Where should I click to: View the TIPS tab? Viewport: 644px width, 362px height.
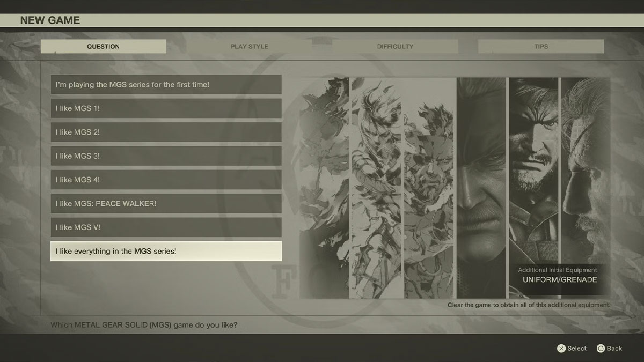[541, 46]
